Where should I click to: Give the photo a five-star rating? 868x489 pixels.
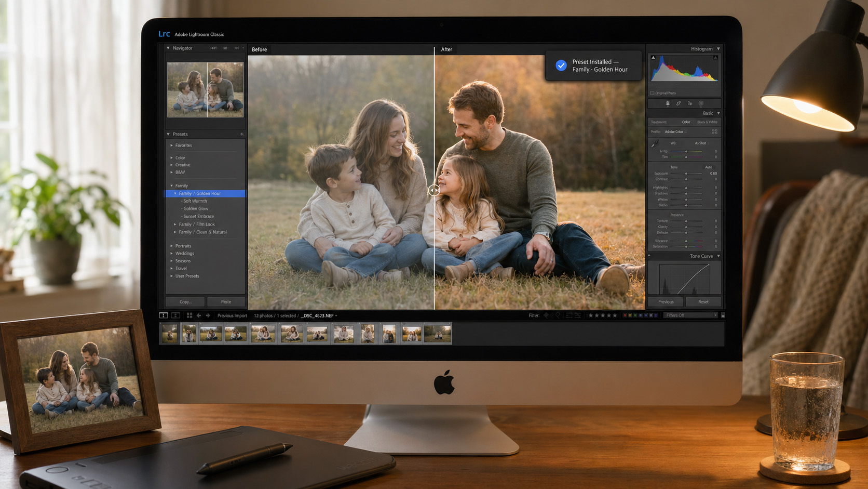614,315
